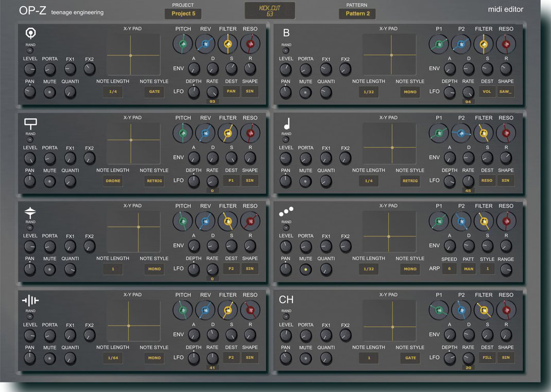The image size is (551, 392).
Task: Mute the bass track
Action: pos(306,92)
